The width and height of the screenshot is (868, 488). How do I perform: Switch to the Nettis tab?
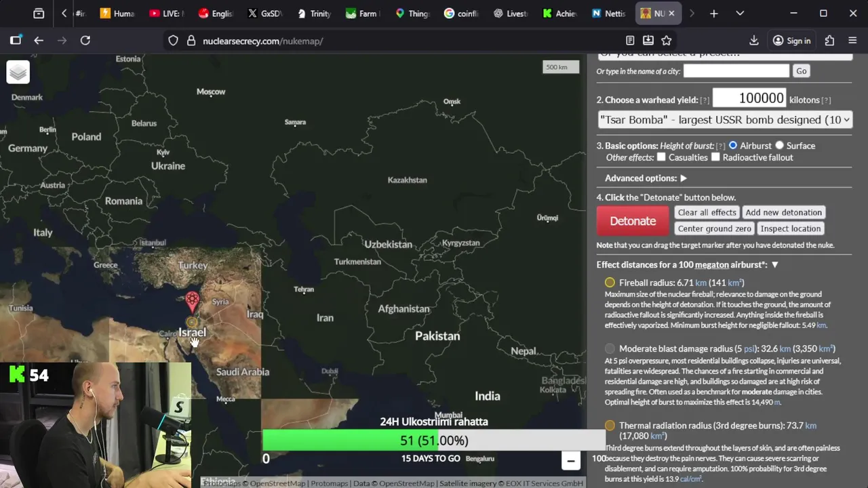click(x=608, y=14)
